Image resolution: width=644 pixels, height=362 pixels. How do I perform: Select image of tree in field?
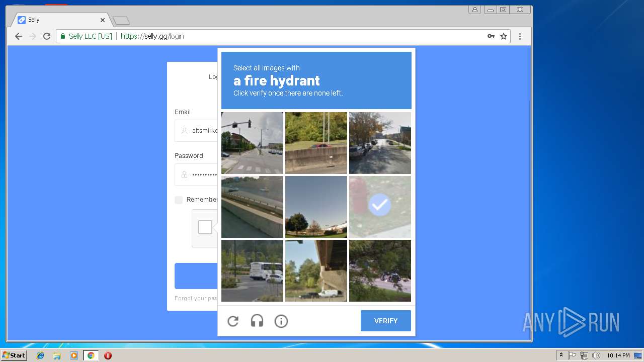(x=316, y=207)
